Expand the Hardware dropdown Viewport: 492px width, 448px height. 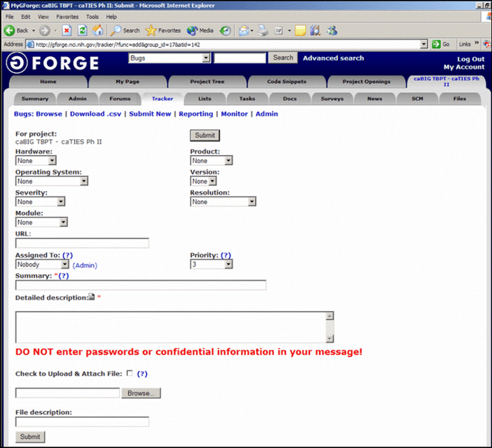35,160
